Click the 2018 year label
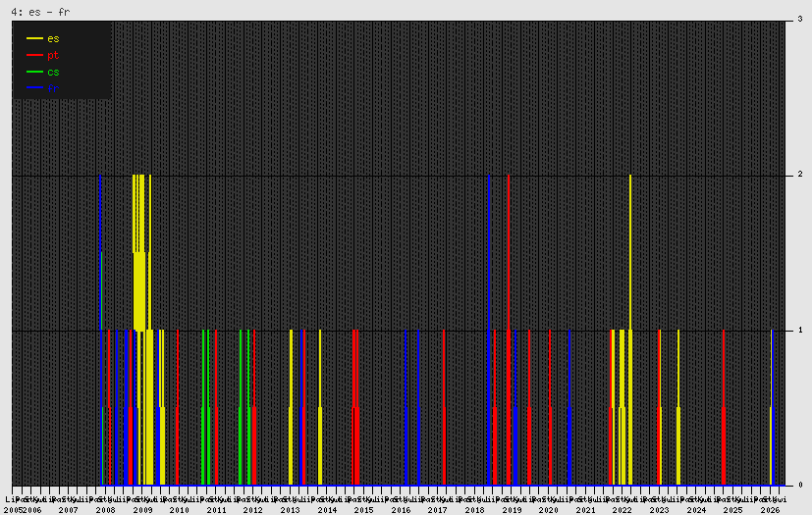812x515 pixels. (x=474, y=510)
